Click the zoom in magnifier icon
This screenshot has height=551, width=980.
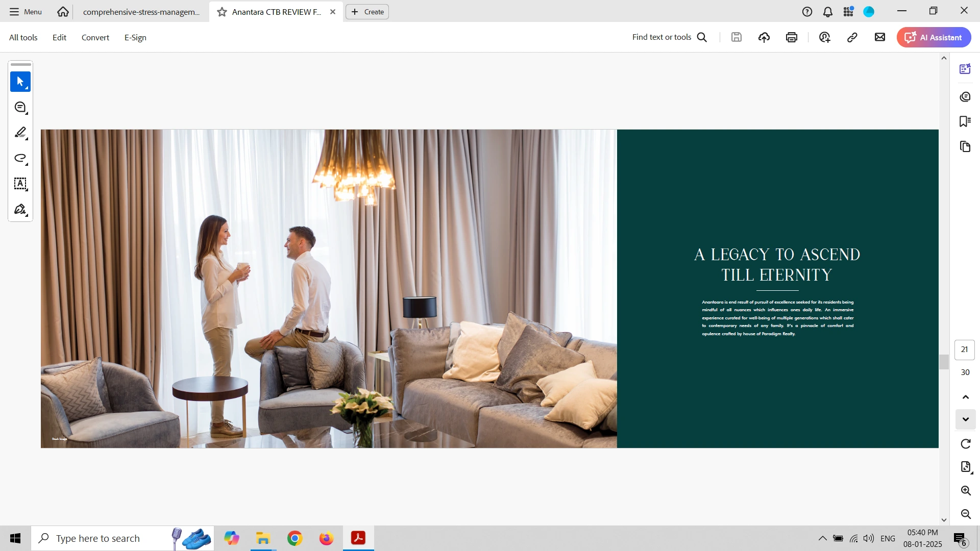(x=965, y=491)
